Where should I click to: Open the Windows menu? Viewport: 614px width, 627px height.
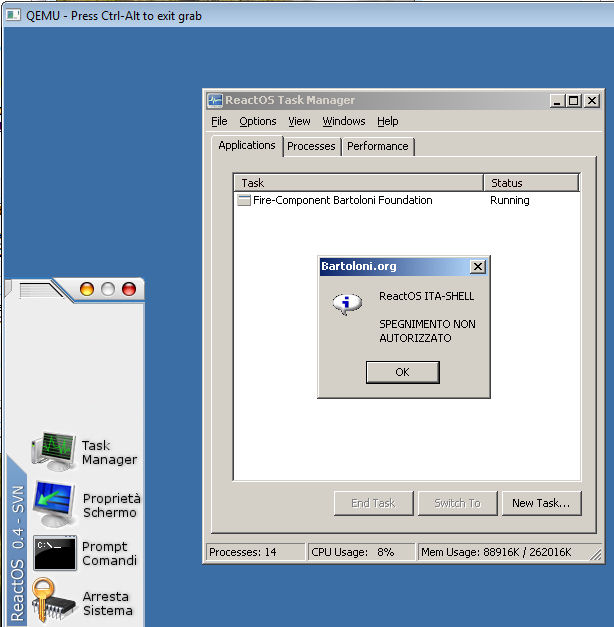click(344, 121)
